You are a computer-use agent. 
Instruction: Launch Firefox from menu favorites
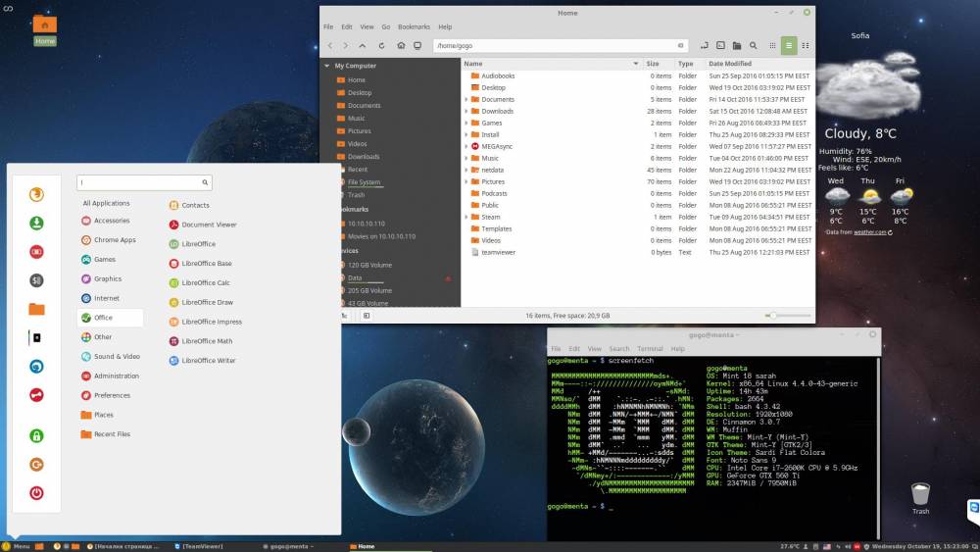pyautogui.click(x=36, y=194)
